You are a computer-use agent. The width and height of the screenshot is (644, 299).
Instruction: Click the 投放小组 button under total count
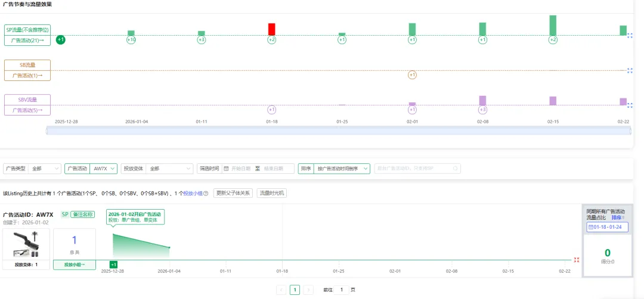coord(74,264)
